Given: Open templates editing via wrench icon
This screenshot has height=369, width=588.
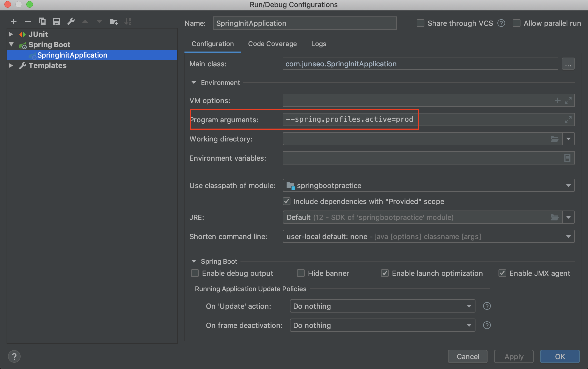Looking at the screenshot, I should 71,21.
